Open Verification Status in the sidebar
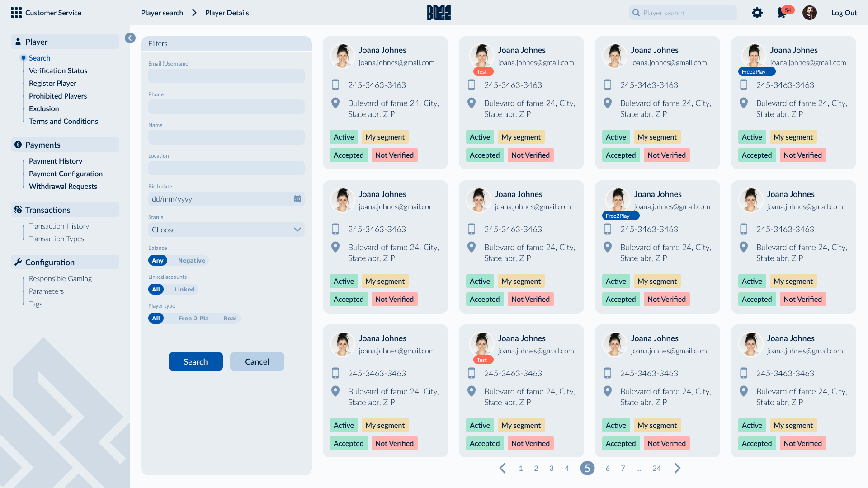The height and width of the screenshot is (488, 868). click(58, 70)
